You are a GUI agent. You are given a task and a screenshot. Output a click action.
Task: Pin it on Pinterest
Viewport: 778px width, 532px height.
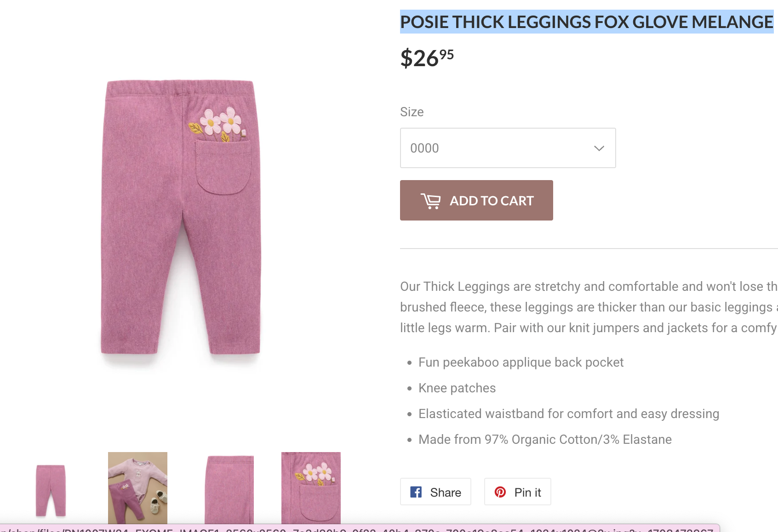point(517,492)
